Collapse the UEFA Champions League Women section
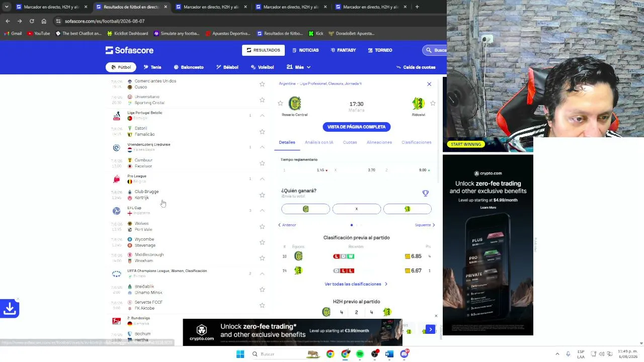Screen dimensions: 644x362 pos(262,274)
